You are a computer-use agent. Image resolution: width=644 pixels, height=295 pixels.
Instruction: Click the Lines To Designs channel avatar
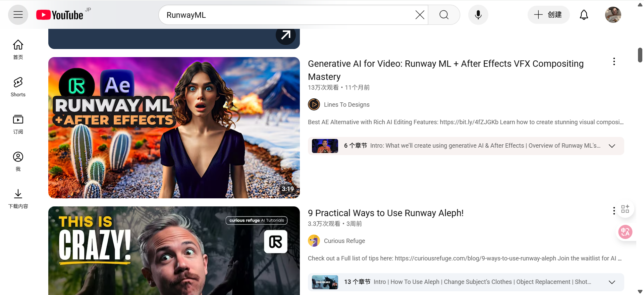coord(314,104)
